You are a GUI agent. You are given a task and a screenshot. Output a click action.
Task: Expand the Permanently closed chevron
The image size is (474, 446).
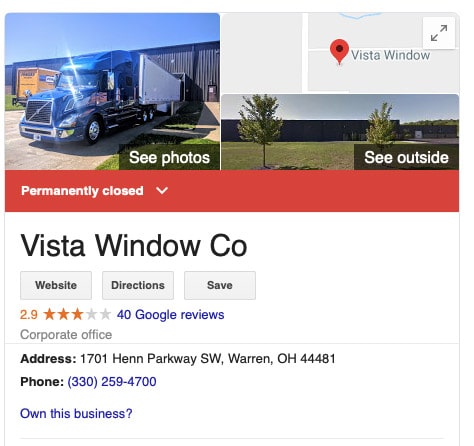click(162, 191)
